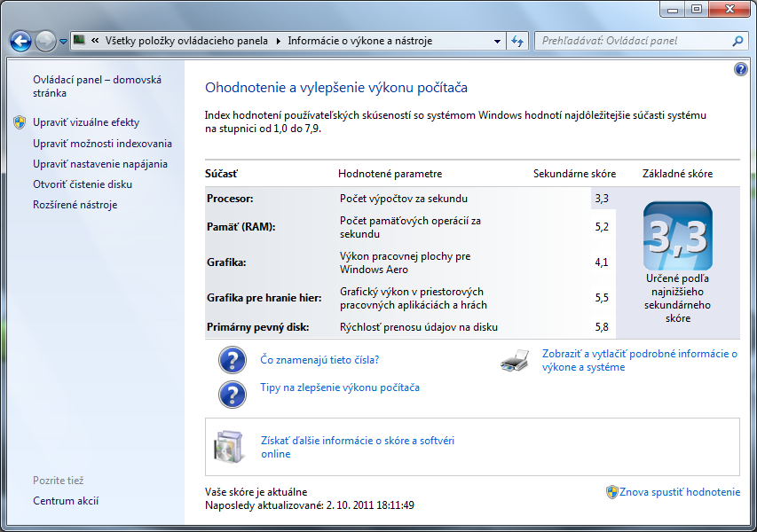
Task: Open 'Centrum akcií' under Pozrite tiež
Action: 66,501
